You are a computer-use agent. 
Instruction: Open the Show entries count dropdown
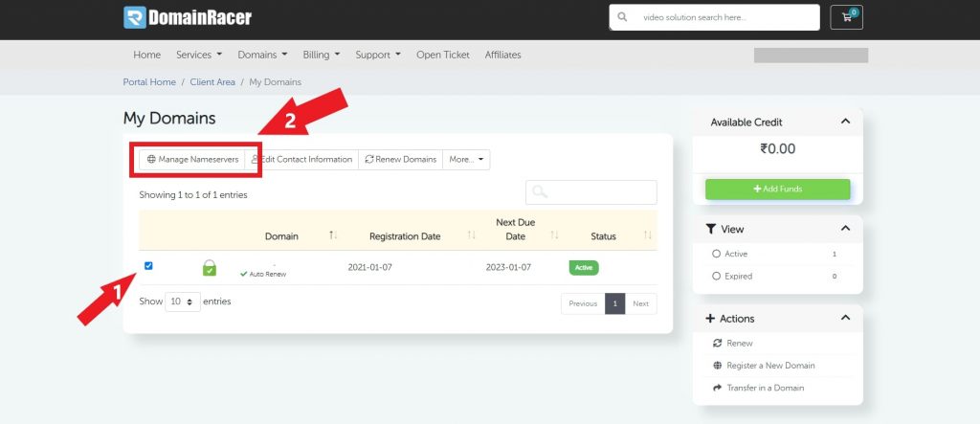click(x=183, y=301)
